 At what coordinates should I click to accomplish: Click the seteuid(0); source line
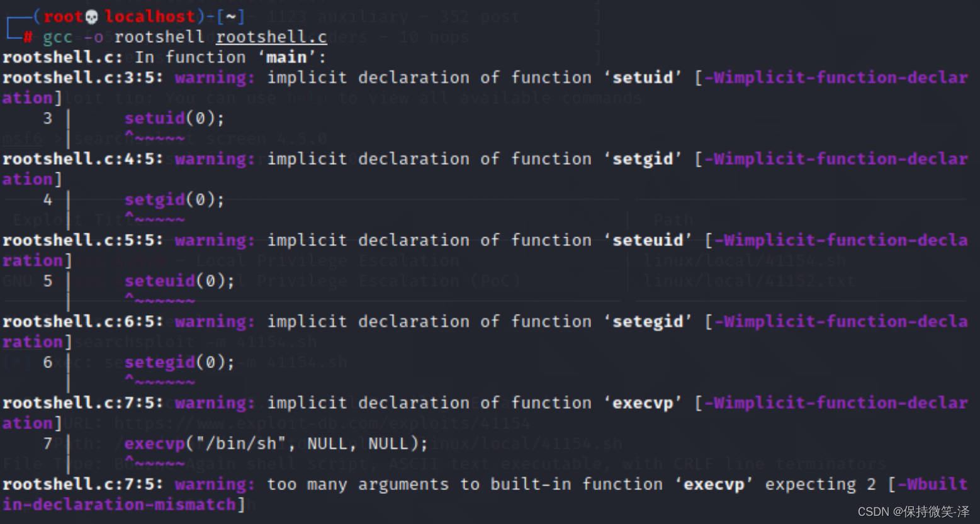point(179,281)
